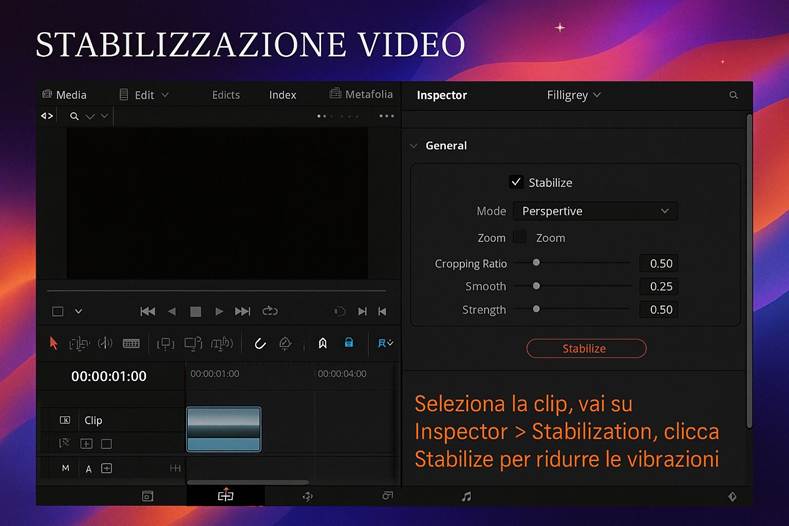Open the Color page at the bottom
789x526 pixels.
387,496
